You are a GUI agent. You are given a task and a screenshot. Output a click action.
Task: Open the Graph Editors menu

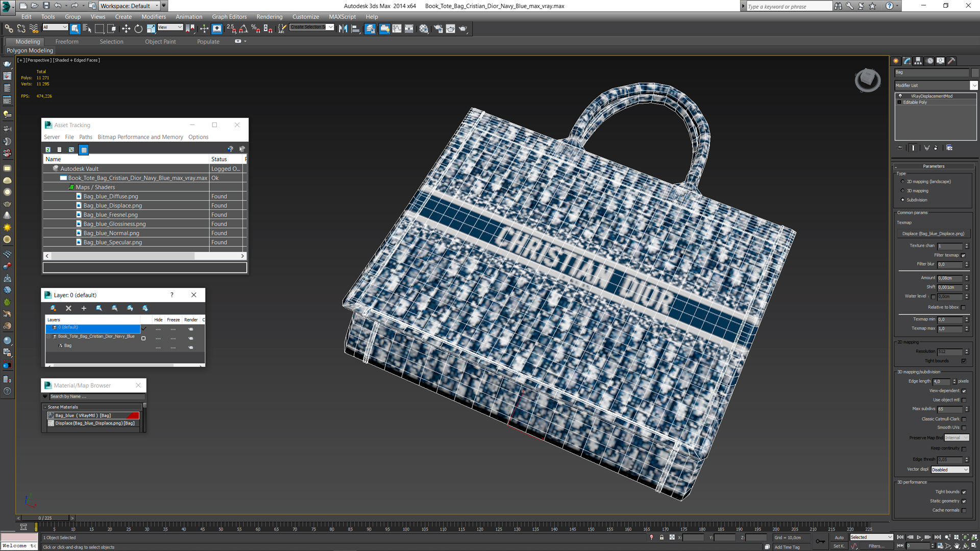pos(229,17)
